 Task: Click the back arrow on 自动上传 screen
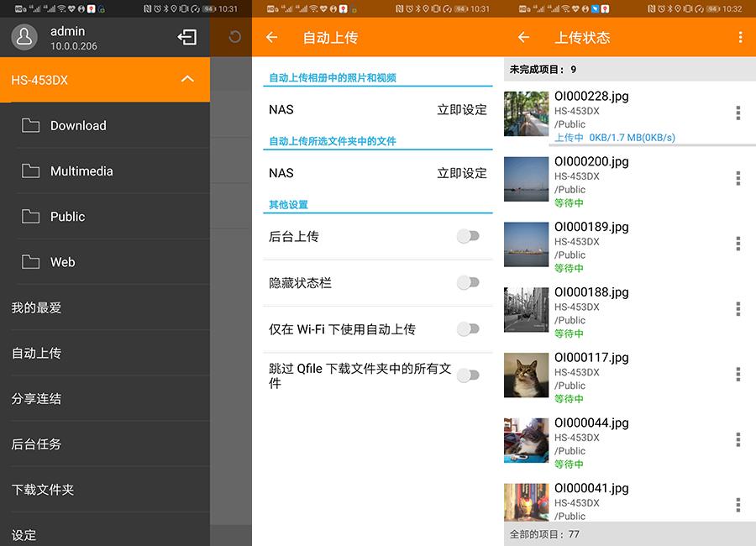tap(271, 38)
